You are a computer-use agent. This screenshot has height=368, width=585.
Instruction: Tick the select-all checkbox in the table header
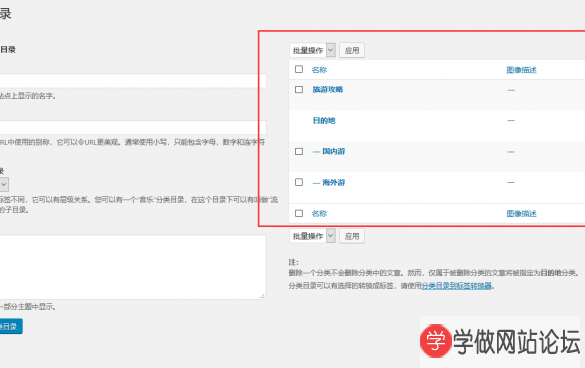coord(299,69)
